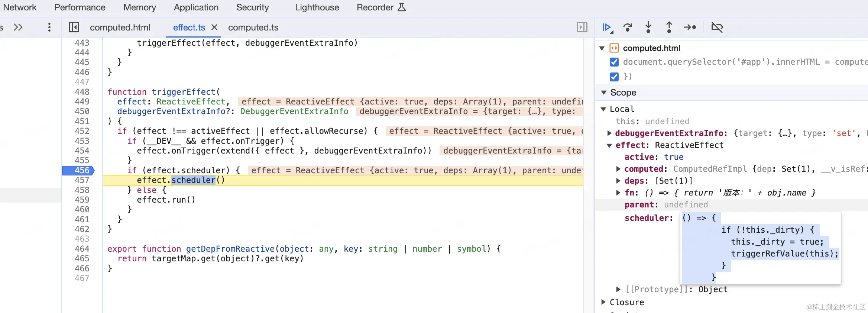Screen dimensions: 868x313
Task: Open the Lighthouse panel
Action: (x=317, y=7)
